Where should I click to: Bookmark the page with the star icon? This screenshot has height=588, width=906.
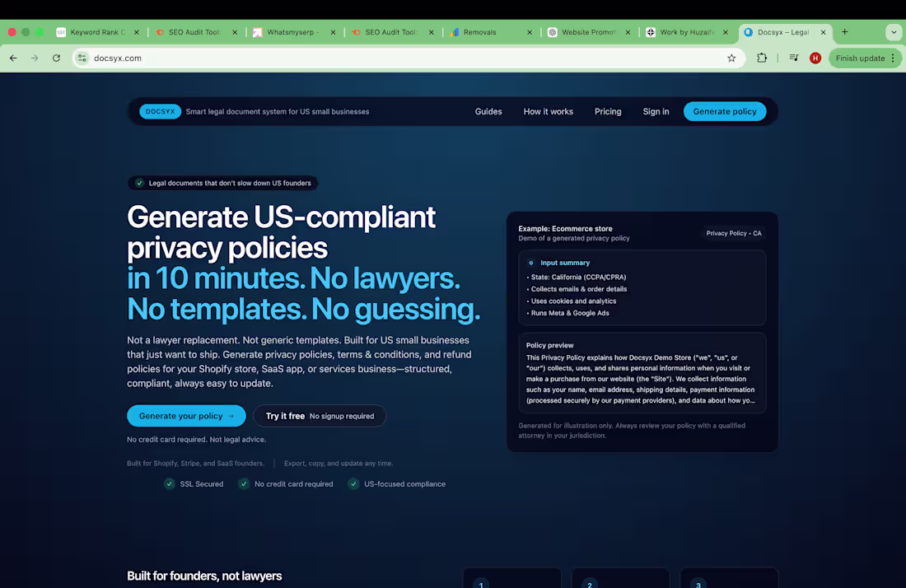[731, 58]
